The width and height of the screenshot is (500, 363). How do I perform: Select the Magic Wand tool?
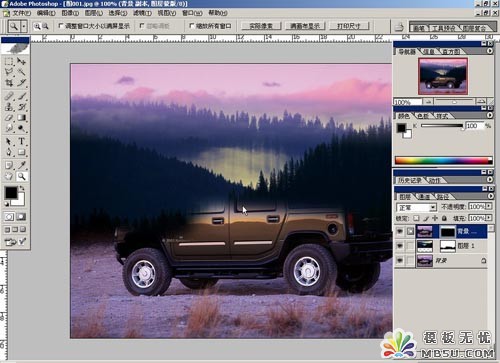[x=22, y=72]
